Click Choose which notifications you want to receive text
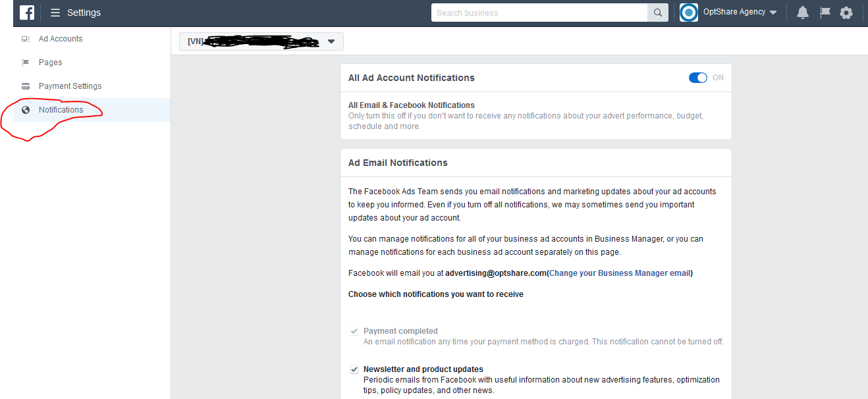 pyautogui.click(x=436, y=294)
